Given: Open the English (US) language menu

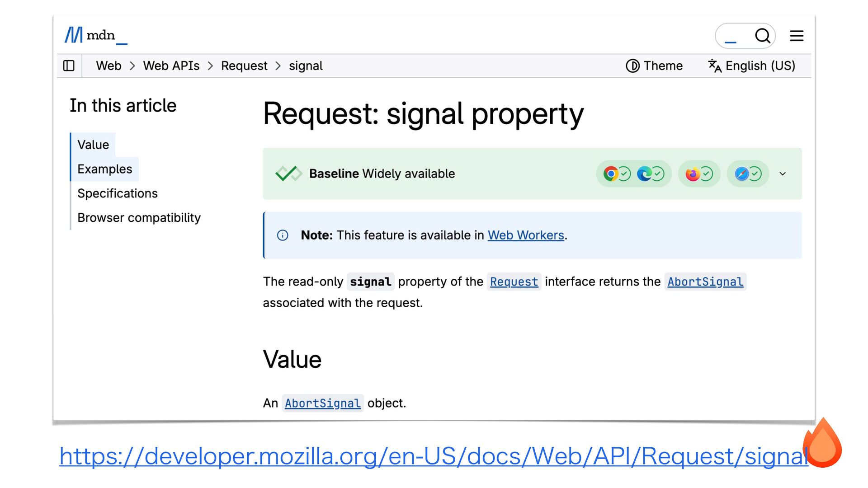Looking at the screenshot, I should 752,66.
